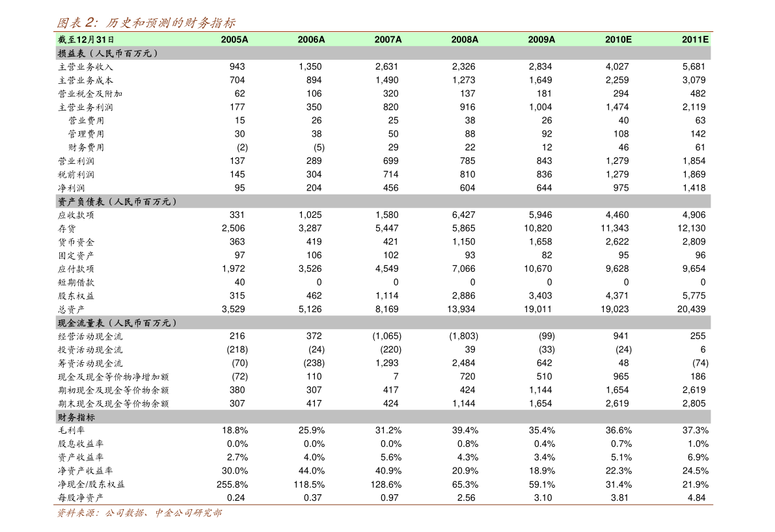Click the 2011E 主营业务收入 value 5,681
This screenshot has height=532, width=775.
click(x=694, y=67)
